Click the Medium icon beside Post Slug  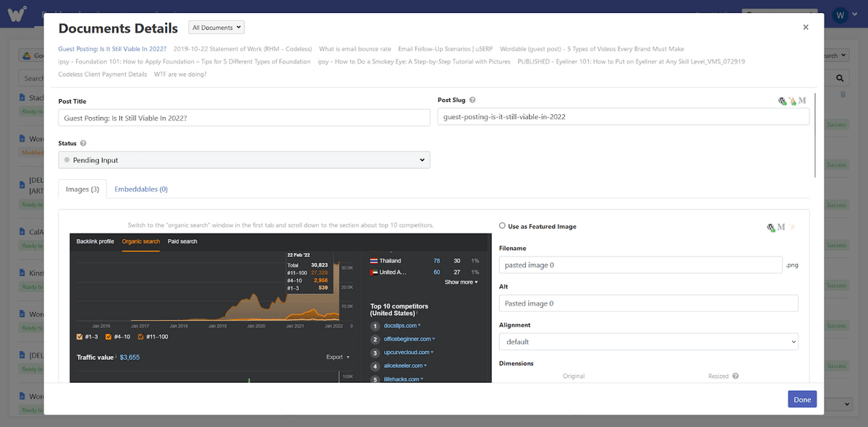point(802,100)
